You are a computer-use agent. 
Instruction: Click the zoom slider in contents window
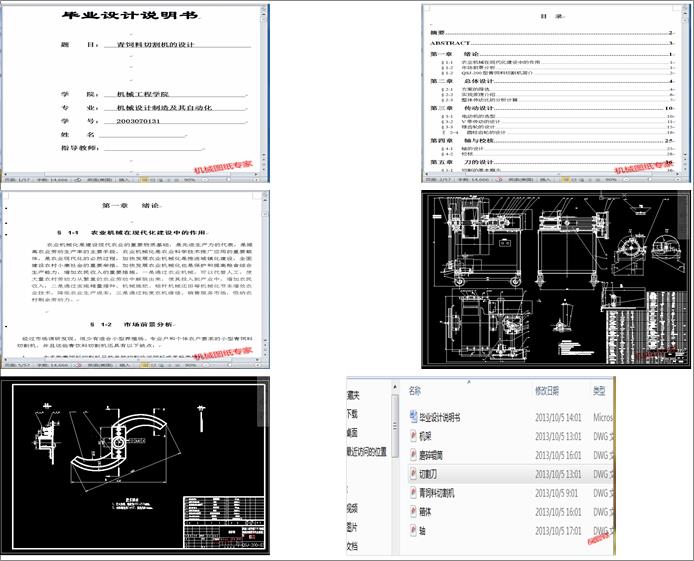(649, 180)
